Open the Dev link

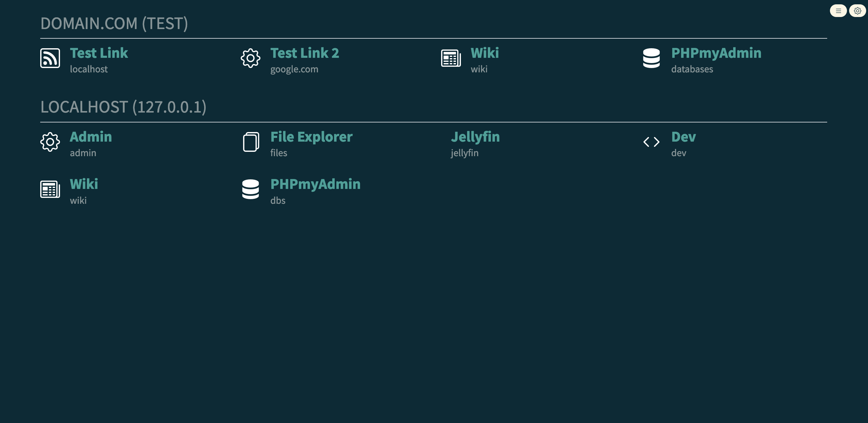click(683, 137)
